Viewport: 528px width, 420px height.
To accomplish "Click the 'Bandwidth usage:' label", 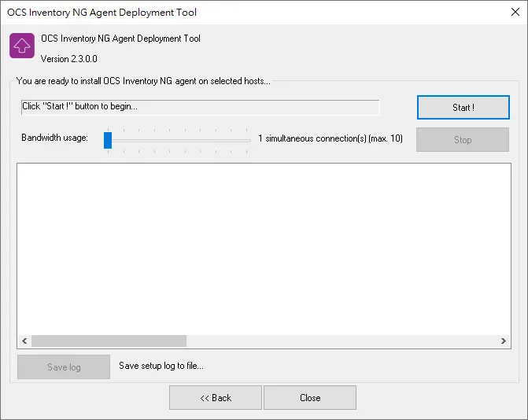I will 54,138.
